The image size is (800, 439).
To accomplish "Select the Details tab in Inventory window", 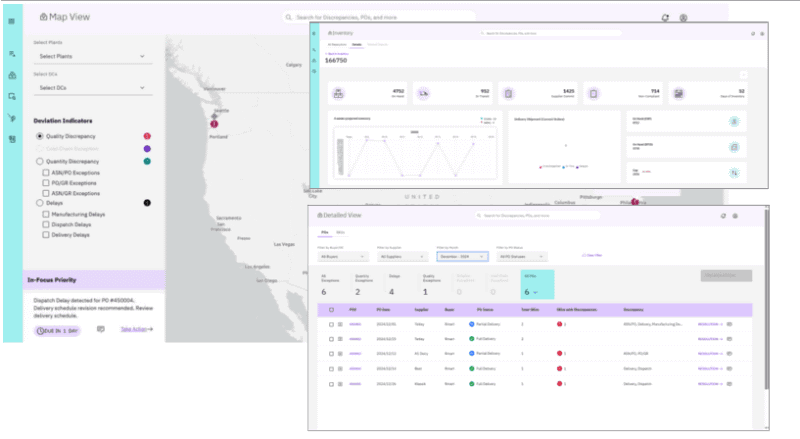I will tap(357, 45).
